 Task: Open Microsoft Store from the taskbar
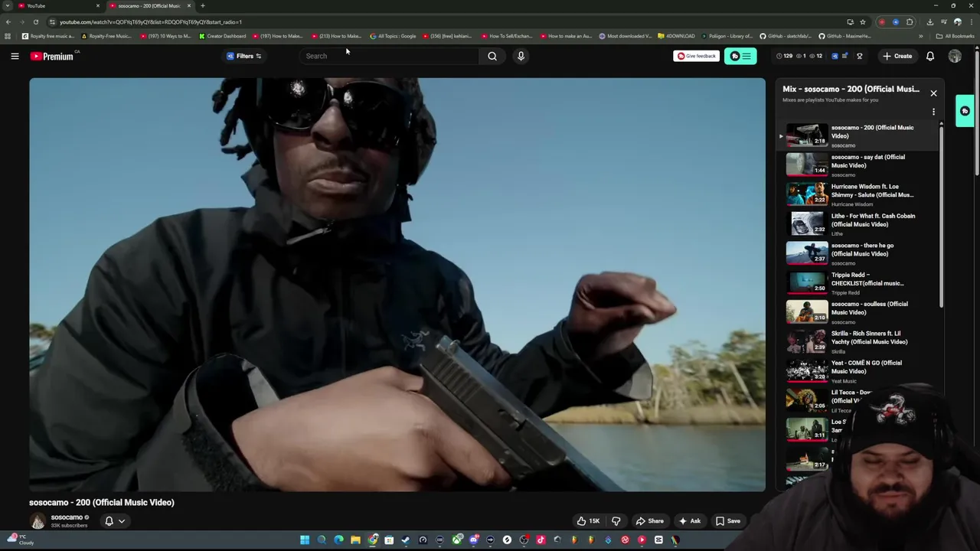[389, 540]
